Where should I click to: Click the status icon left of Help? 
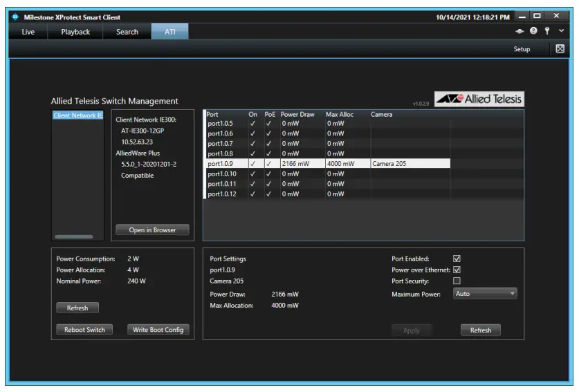click(x=520, y=31)
